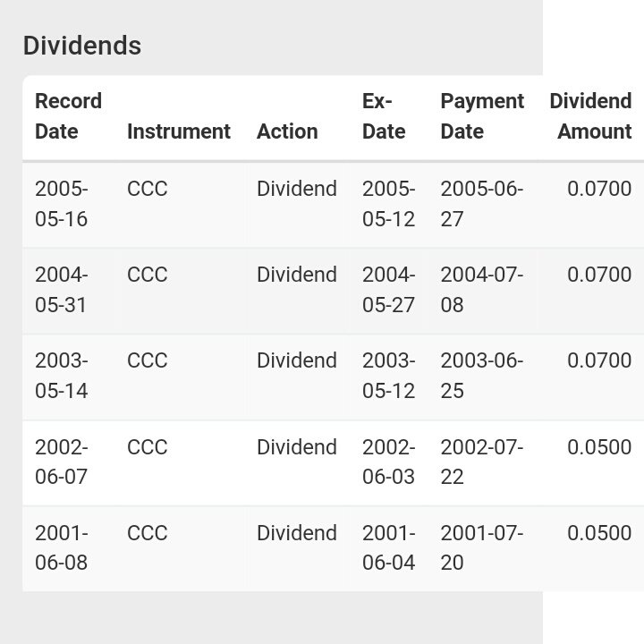The height and width of the screenshot is (644, 644).
Task: Click the Instrument column header
Action: coord(179,131)
